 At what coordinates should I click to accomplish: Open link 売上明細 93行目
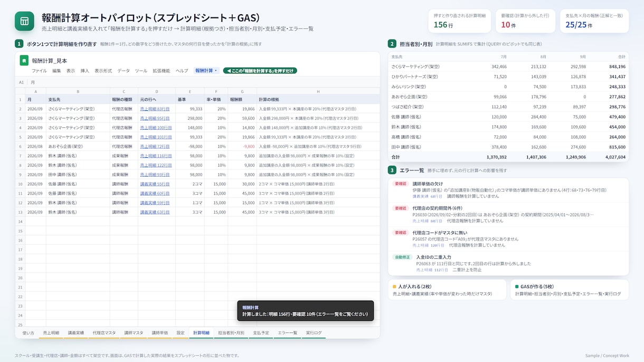tap(155, 174)
